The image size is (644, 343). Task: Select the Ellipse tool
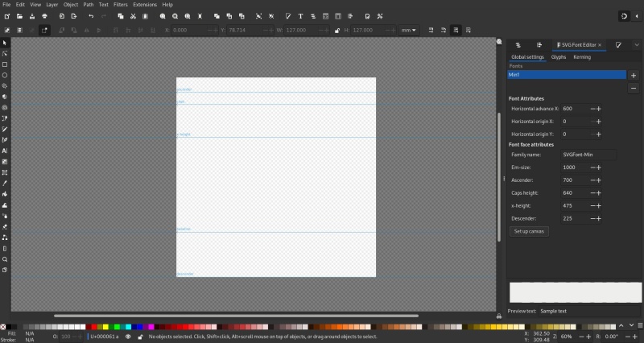click(x=5, y=75)
